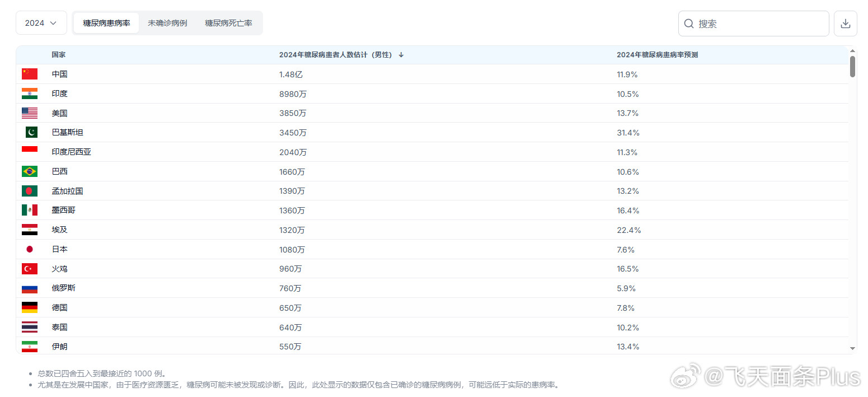This screenshot has width=868, height=397.
Task: Click the prevalence value 22.4%
Action: click(x=629, y=230)
